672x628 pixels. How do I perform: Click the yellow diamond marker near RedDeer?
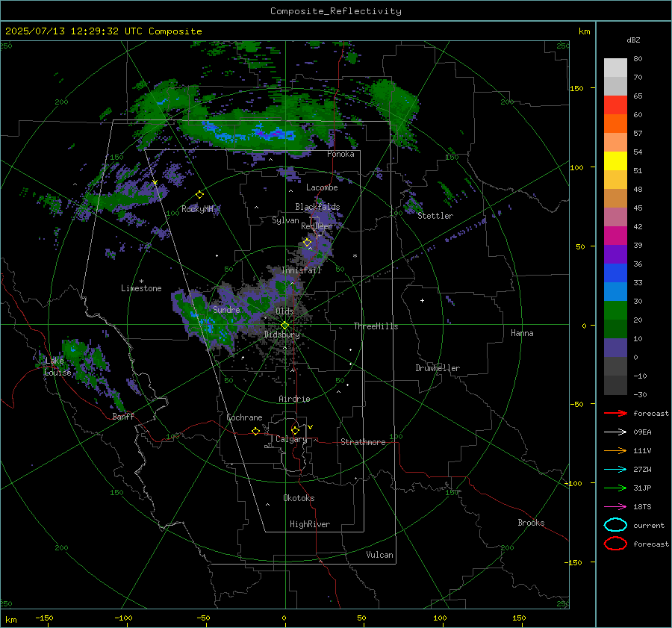(307, 243)
